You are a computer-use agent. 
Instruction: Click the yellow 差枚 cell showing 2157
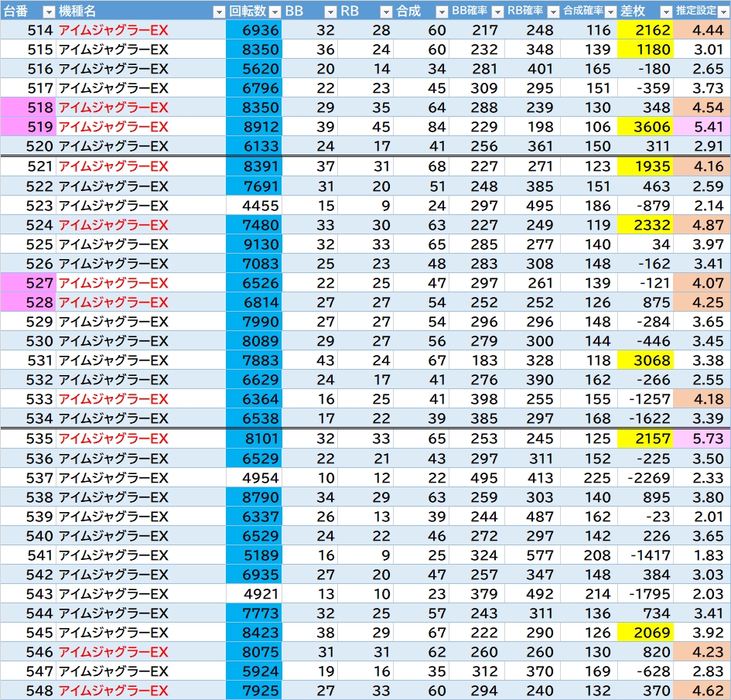pos(645,439)
